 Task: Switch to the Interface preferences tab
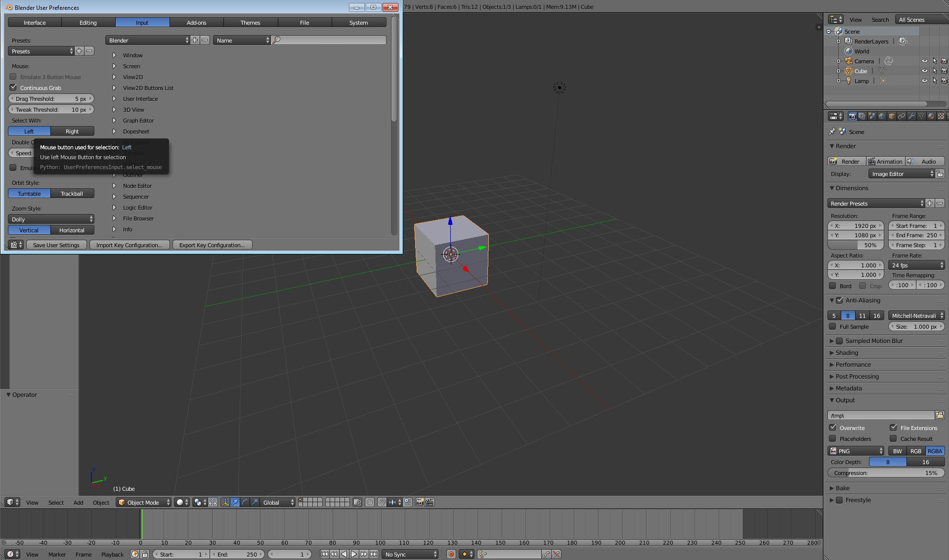pos(35,22)
